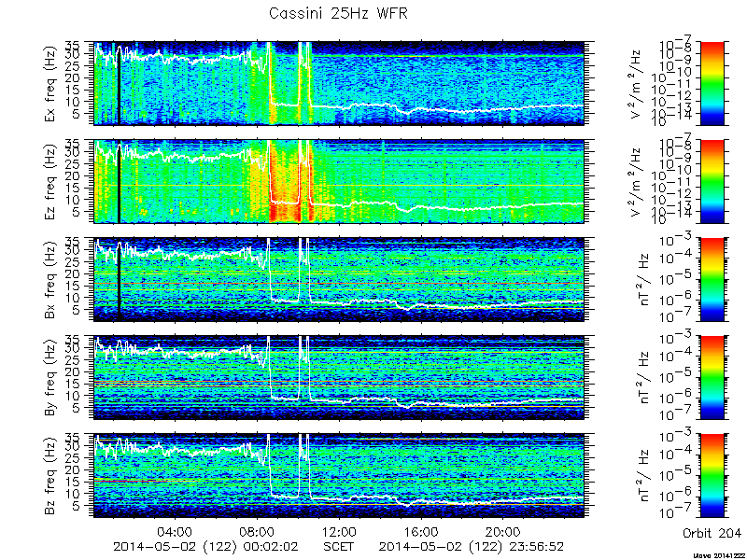The image size is (747, 560).
Task: Click the Bx panel color scale bar
Action: (712, 279)
